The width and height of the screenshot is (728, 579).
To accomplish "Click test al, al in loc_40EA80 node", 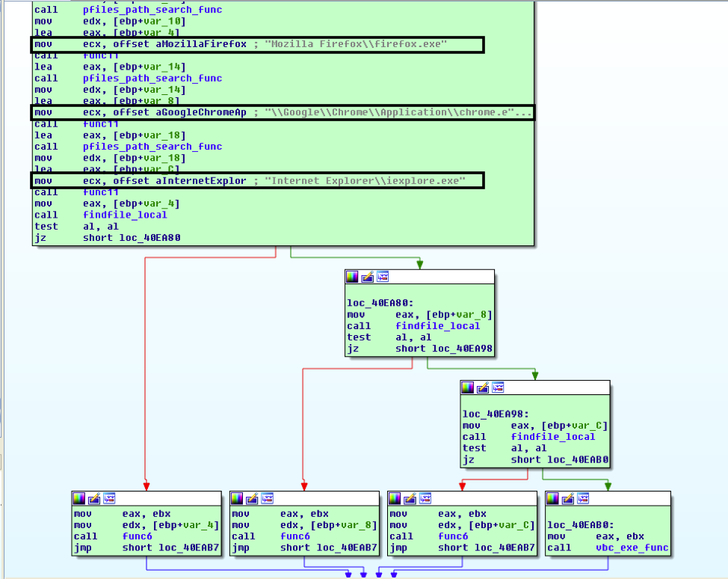I will 389,337.
